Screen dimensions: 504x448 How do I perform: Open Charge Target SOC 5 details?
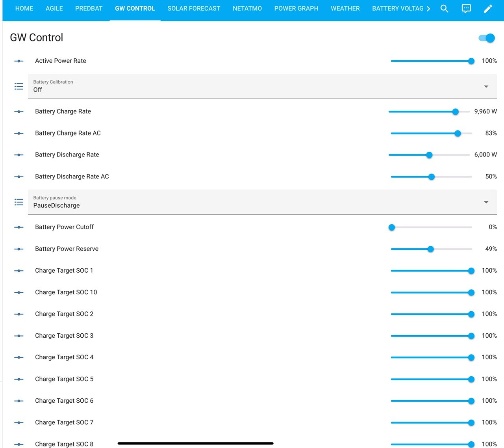(x=64, y=379)
